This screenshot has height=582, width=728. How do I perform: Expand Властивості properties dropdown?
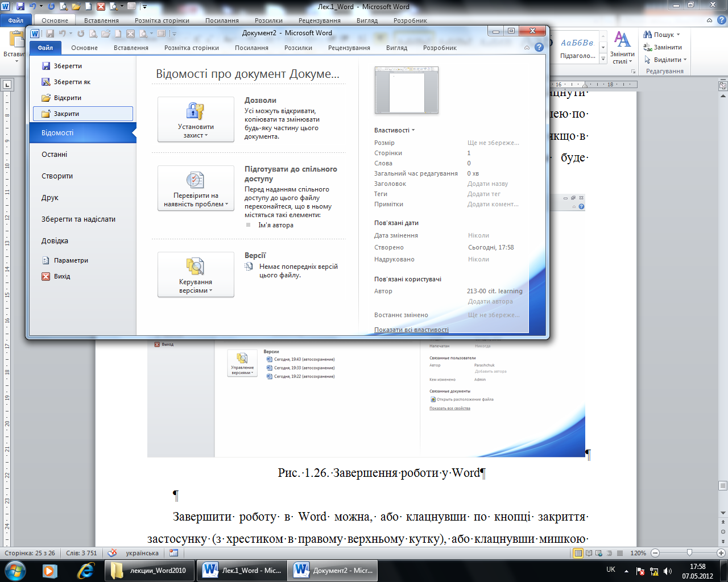(x=395, y=130)
